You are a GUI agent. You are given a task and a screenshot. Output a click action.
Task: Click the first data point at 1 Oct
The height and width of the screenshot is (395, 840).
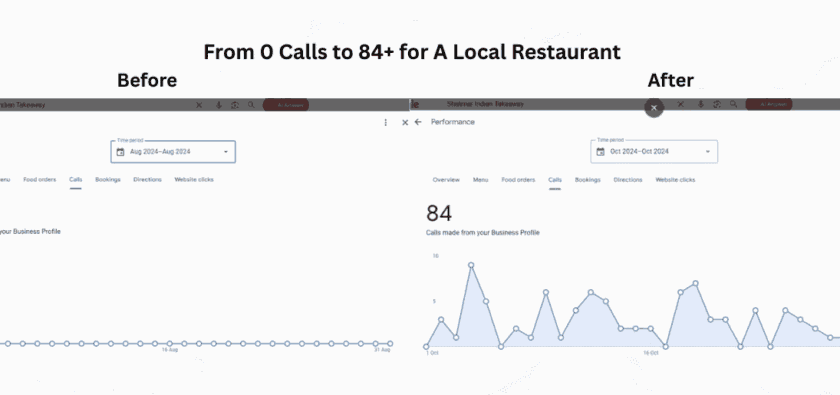[426, 347]
